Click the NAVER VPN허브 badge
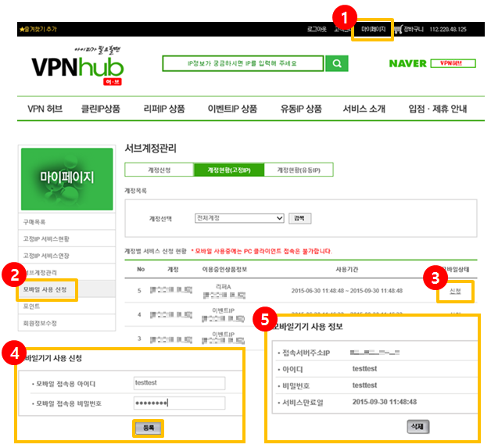The width and height of the screenshot is (491, 448). (x=432, y=63)
